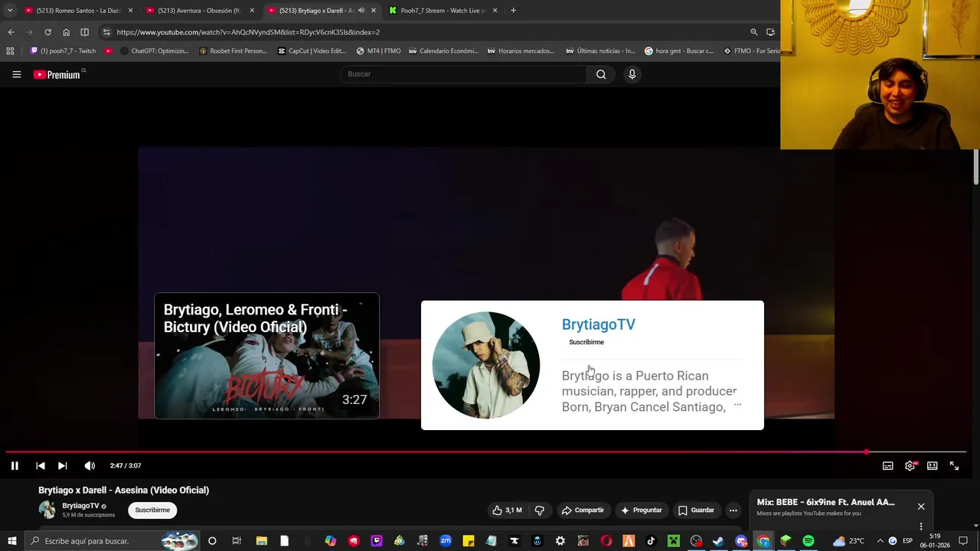Open the suggested Bictury video card
Viewport: 980px width, 551px height.
[266, 356]
